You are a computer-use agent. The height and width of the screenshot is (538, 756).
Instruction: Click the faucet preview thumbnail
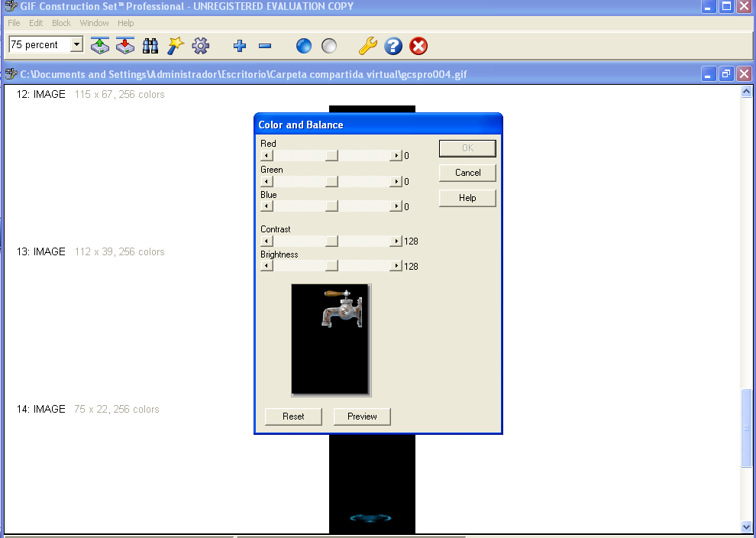point(331,340)
